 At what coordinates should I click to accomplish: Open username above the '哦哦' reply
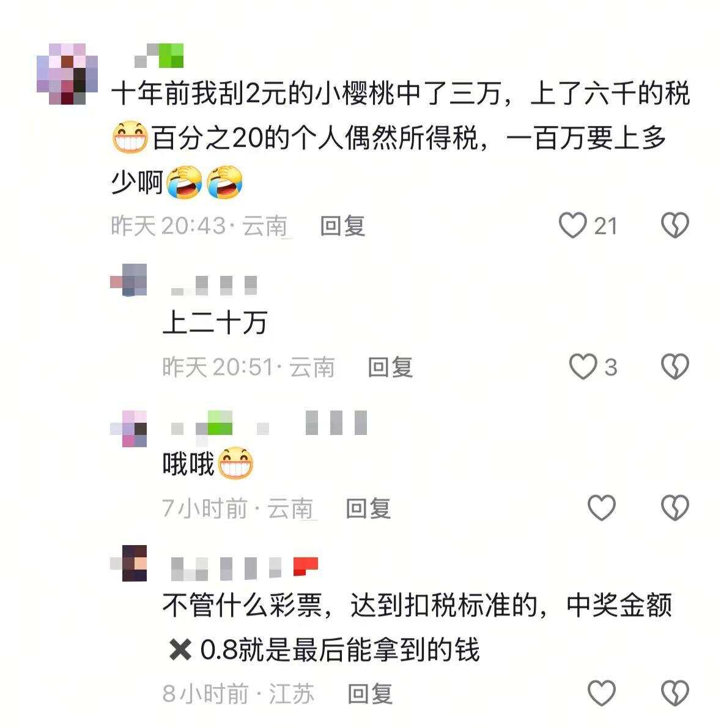click(x=269, y=423)
